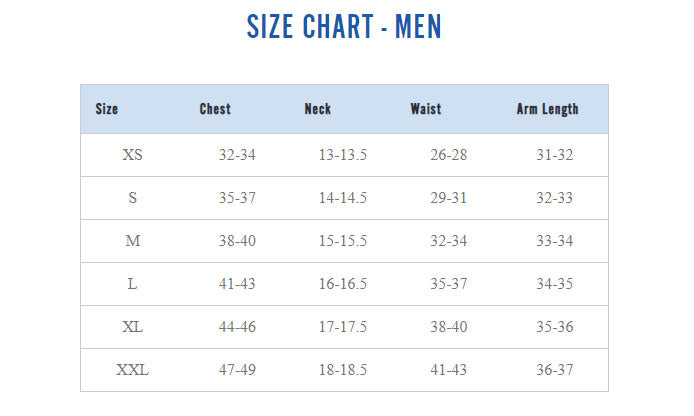Click the SIZE CHART - MEN heading

[x=344, y=26]
